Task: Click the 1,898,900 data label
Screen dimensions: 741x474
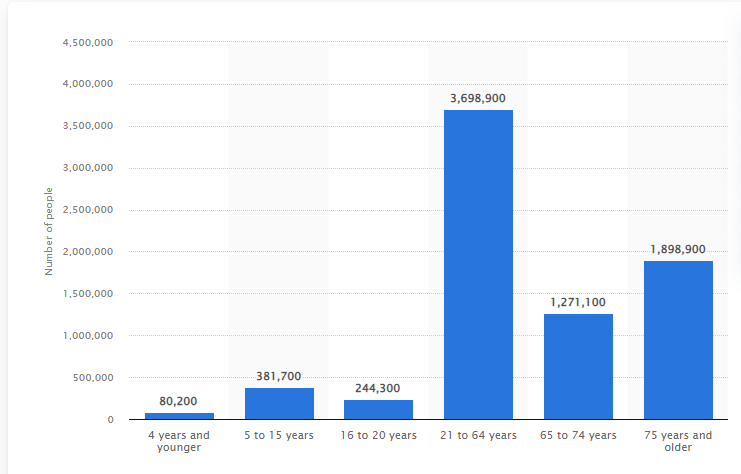Action: (678, 250)
